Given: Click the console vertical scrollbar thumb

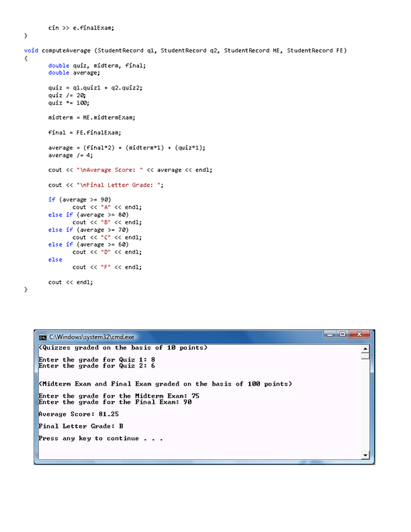Looking at the screenshot, I should pyautogui.click(x=365, y=356).
